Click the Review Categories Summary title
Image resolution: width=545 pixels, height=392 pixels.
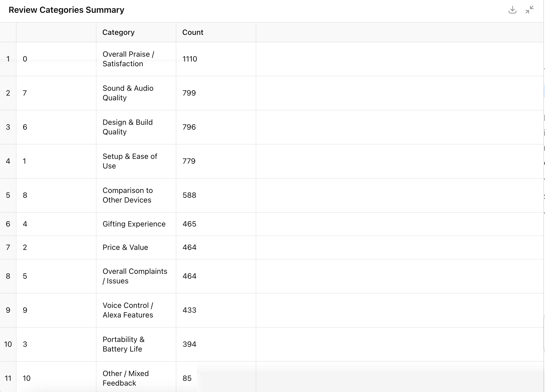tap(66, 10)
